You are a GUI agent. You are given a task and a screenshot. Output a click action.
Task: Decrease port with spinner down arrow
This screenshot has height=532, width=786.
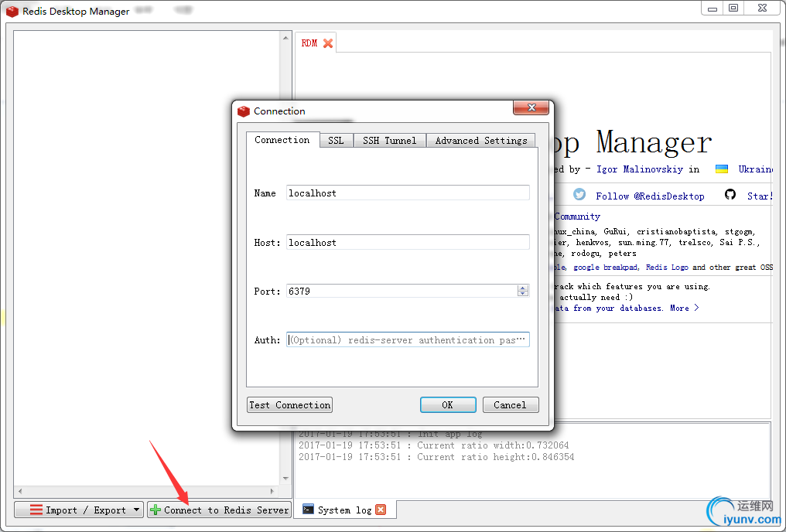[x=523, y=294]
